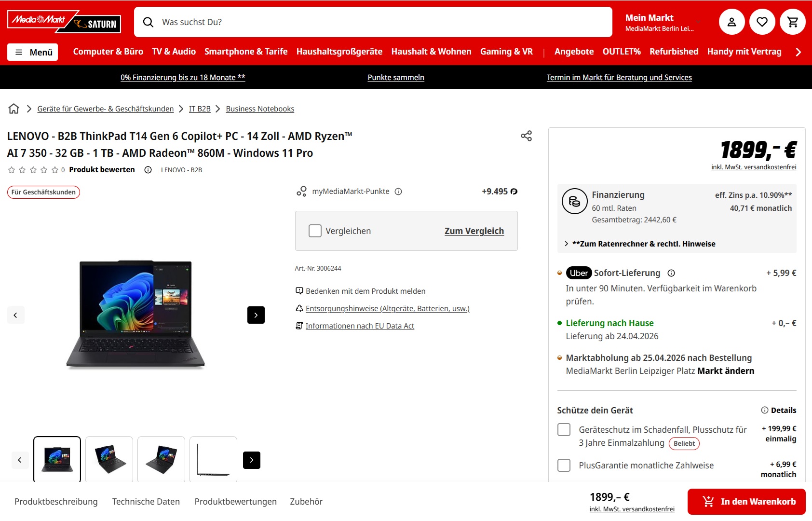
Task: Open the shopping cart icon
Action: point(792,22)
